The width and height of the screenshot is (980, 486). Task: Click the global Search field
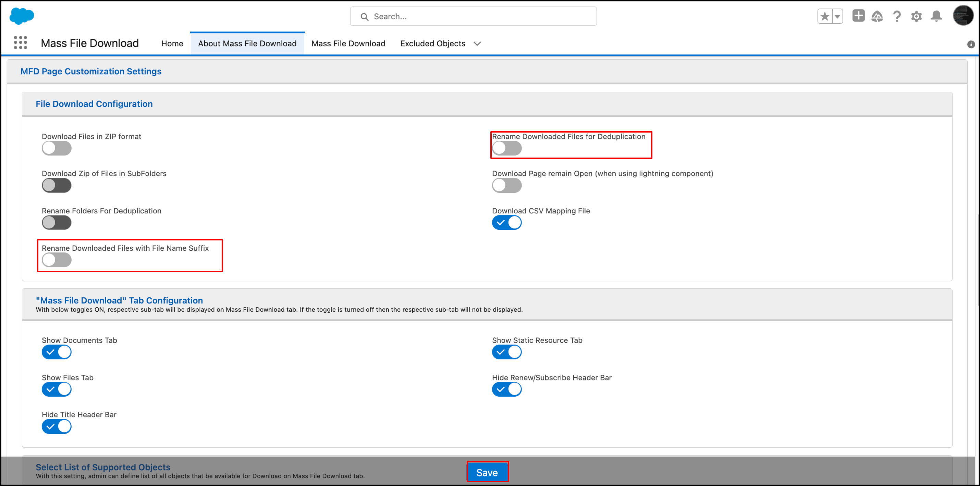[473, 16]
